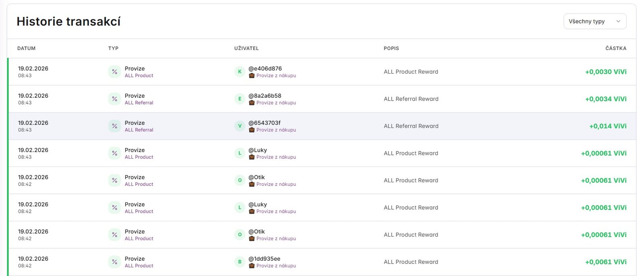
Task: Click the green V avatar icon
Action: tap(240, 126)
